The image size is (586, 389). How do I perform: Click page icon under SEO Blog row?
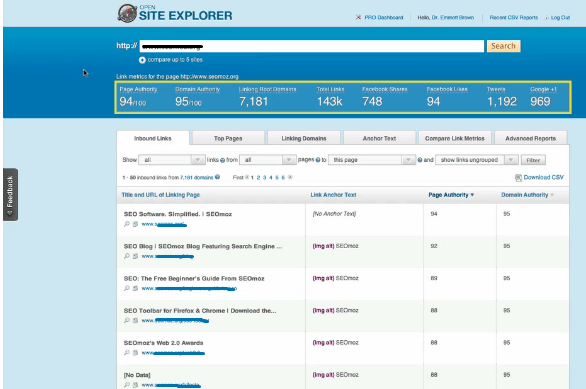click(x=135, y=256)
